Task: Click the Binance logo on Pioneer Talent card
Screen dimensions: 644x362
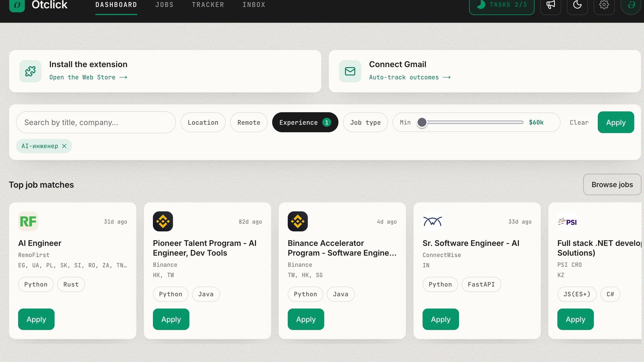Action: [163, 221]
